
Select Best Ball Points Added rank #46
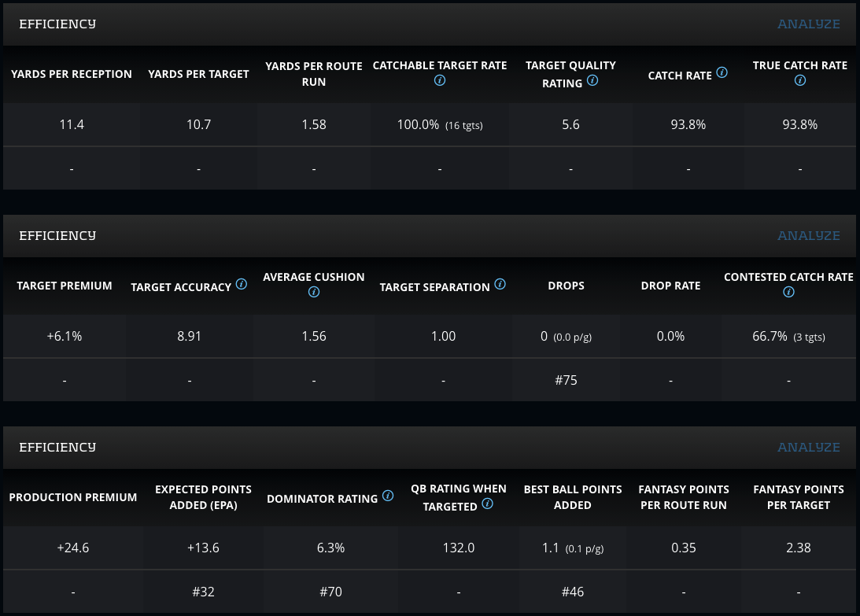tap(572, 592)
